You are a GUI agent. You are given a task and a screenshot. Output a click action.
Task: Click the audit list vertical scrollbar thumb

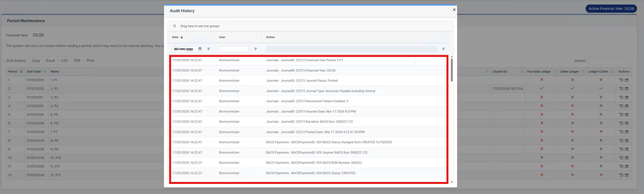point(452,69)
